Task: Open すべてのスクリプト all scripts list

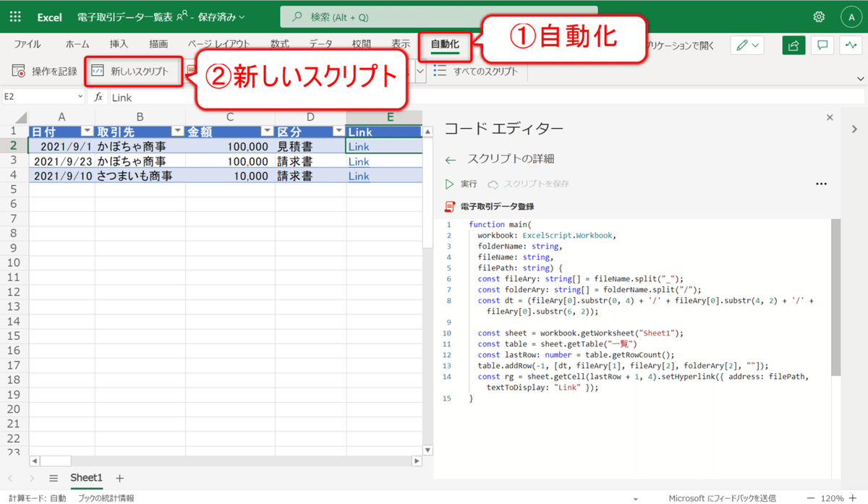Action: [477, 72]
